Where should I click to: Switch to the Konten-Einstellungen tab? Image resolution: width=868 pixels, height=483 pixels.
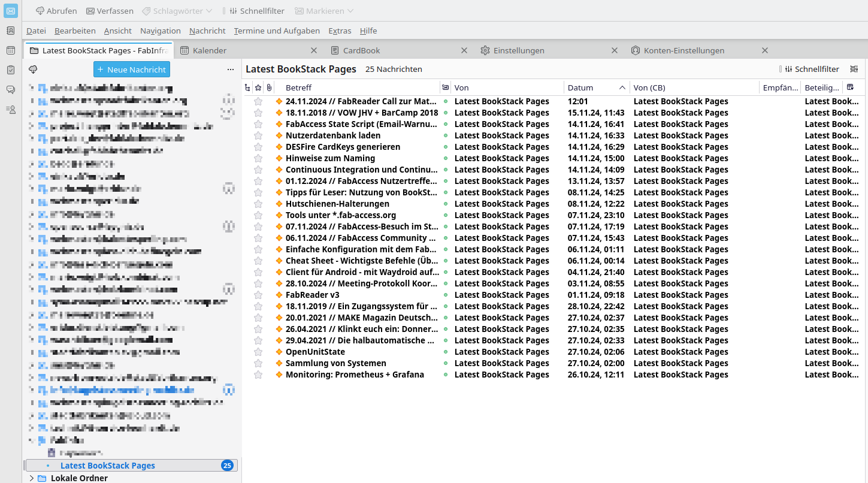coord(700,50)
